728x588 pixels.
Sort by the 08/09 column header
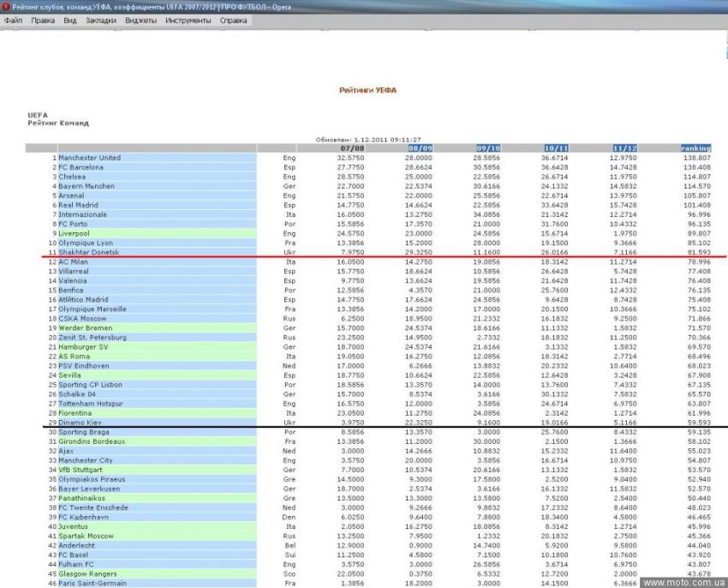click(x=421, y=148)
